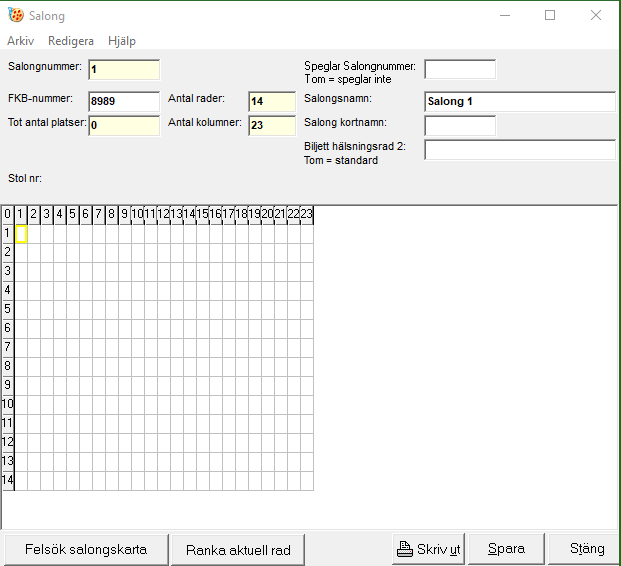Click the Antal rader field
Screen dimensions: 621x566
coord(272,101)
